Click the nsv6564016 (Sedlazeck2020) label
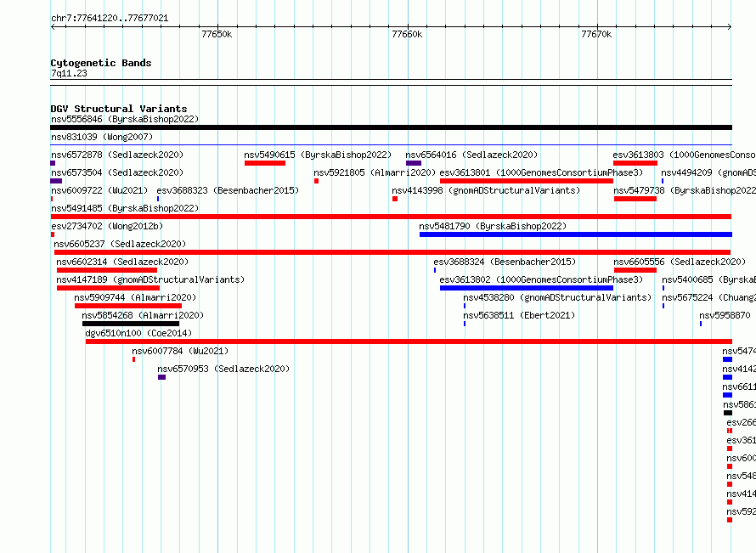 [x=471, y=155]
